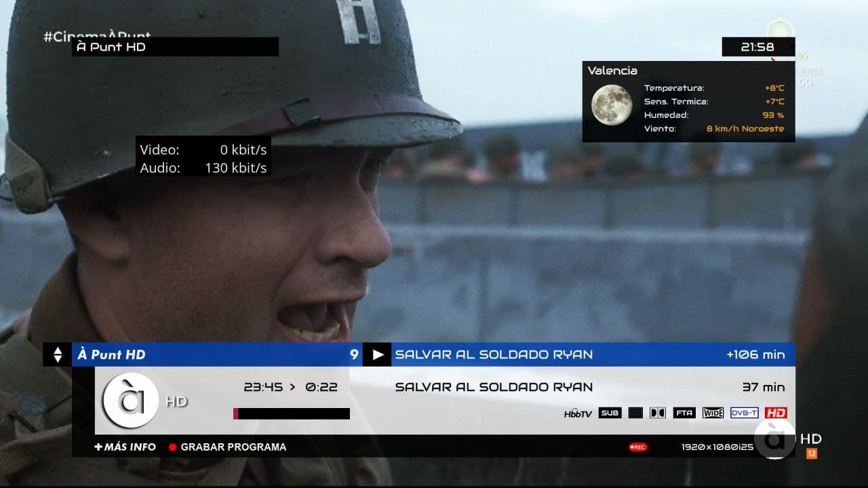Select GRABAR PROGRAMA to record
The width and height of the screenshot is (868, 488).
tap(233, 447)
